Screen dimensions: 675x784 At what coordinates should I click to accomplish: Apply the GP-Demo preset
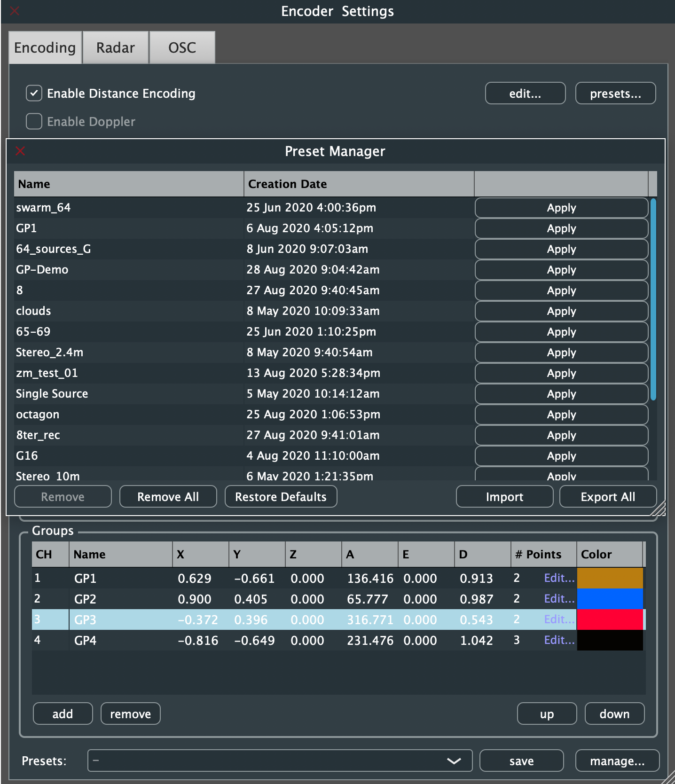click(x=561, y=270)
